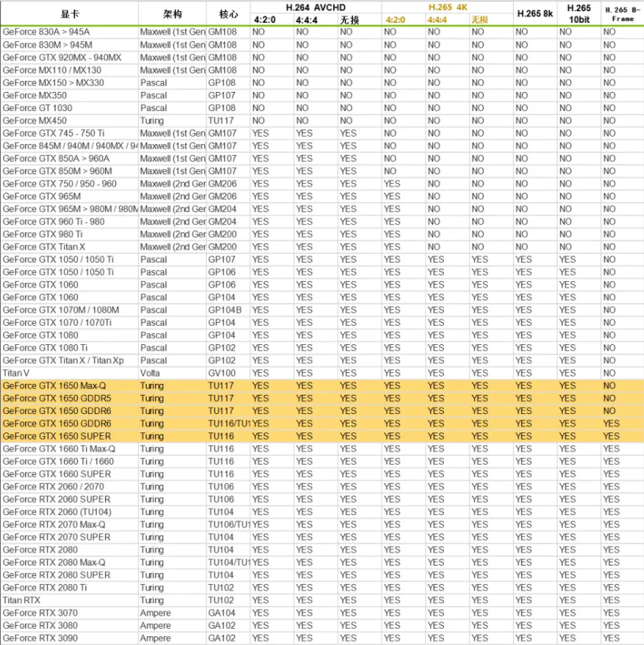Click the GeForce MX450 cell

(35, 121)
